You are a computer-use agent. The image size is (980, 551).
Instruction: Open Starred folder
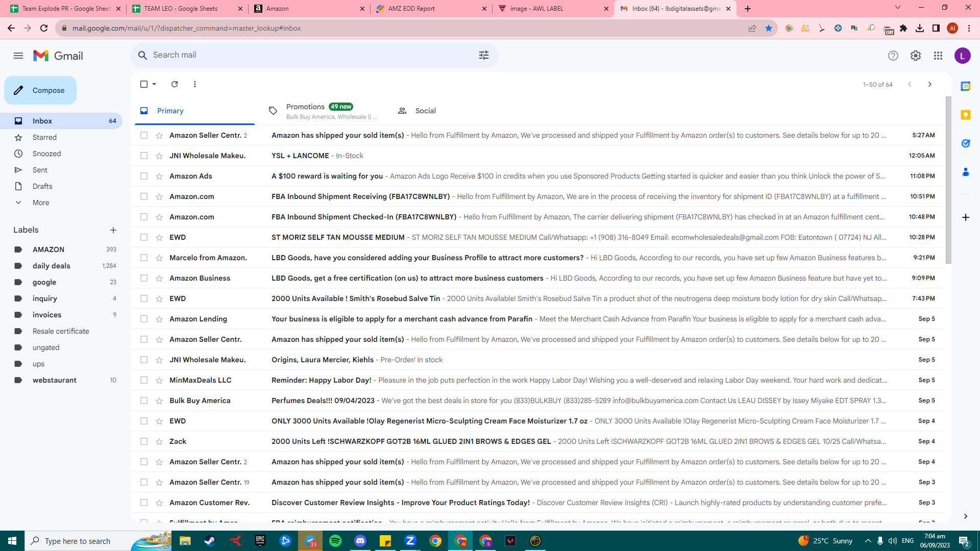[61, 137]
